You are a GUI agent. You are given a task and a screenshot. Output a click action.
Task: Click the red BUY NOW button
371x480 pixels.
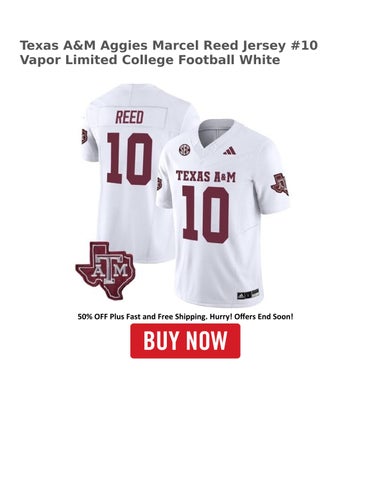tap(185, 341)
